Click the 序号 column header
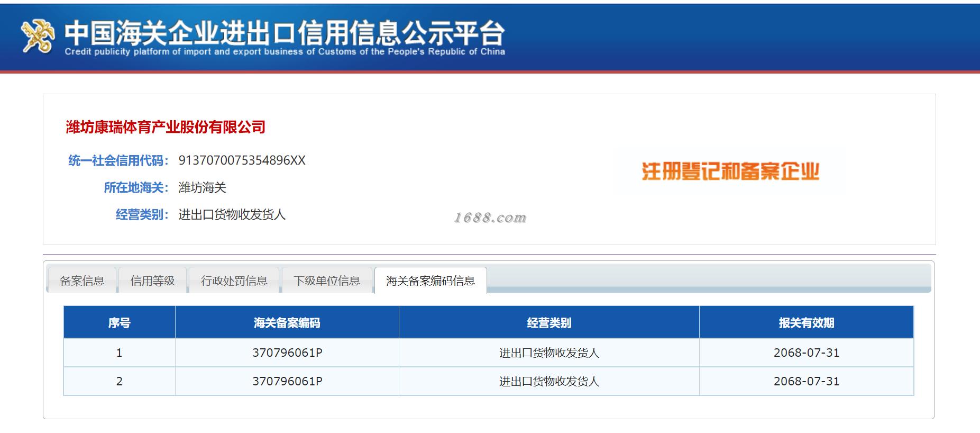Image resolution: width=980 pixels, height=433 pixels. (x=120, y=323)
